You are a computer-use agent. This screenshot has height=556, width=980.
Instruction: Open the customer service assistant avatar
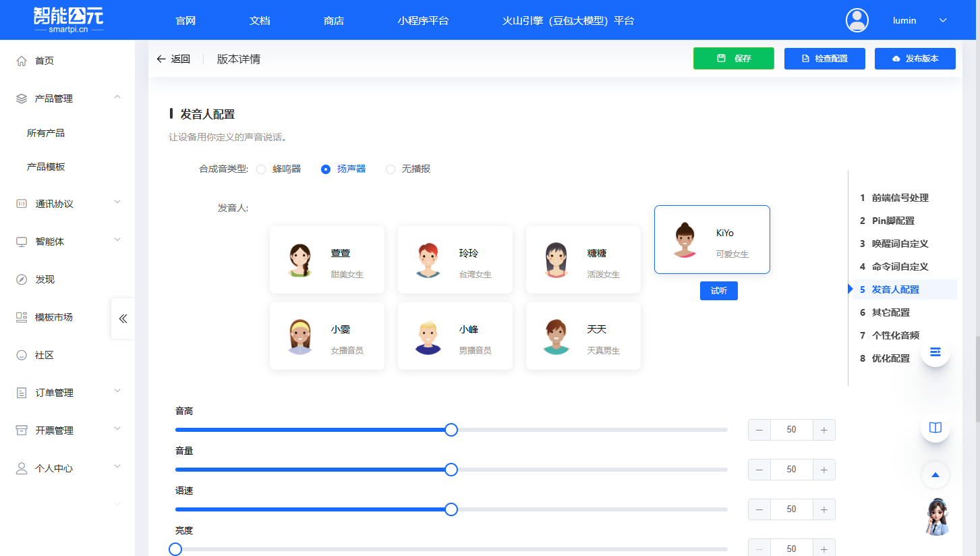938,517
